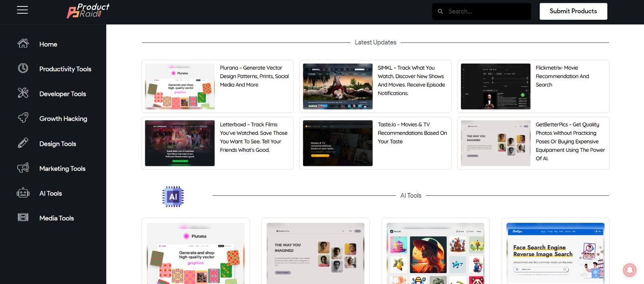This screenshot has width=644, height=284.
Task: Click Taste.io thumbnail in Latest Updates
Action: pos(338,143)
